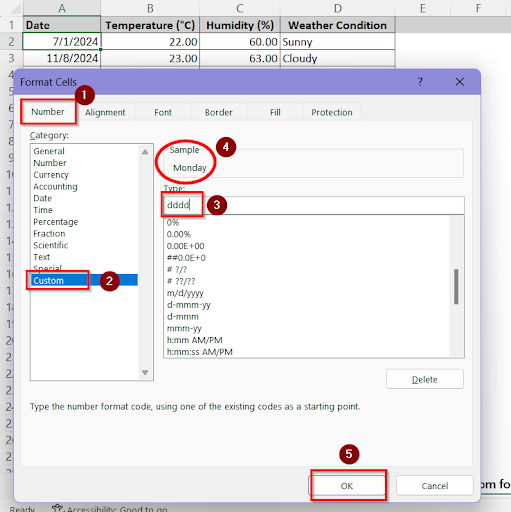The height and width of the screenshot is (512, 511).
Task: Select cell B3 showing 23.00
Action: coord(150,58)
